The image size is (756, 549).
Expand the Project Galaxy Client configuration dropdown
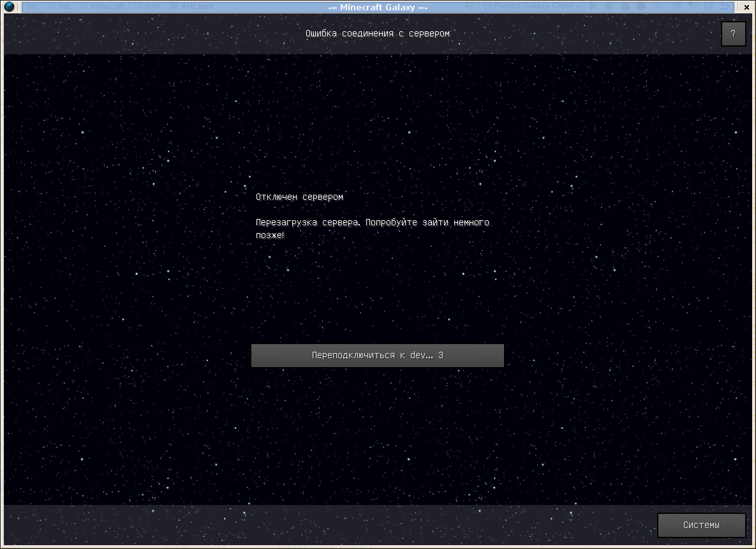tap(579, 6)
